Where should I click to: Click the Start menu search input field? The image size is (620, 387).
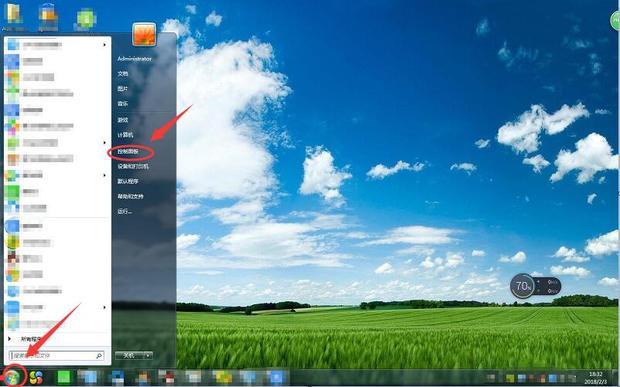point(57,356)
